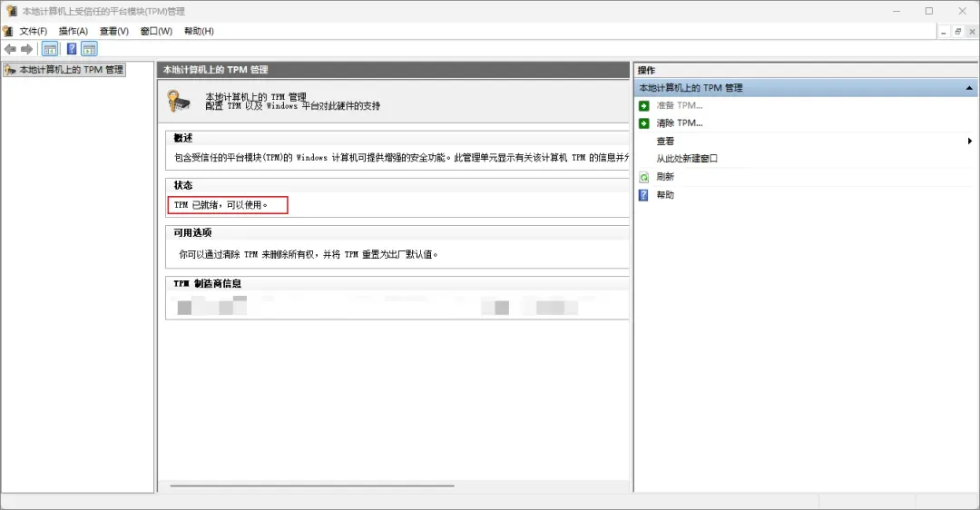Click 帮助 in the actions pane
The image size is (980, 510).
(x=665, y=195)
